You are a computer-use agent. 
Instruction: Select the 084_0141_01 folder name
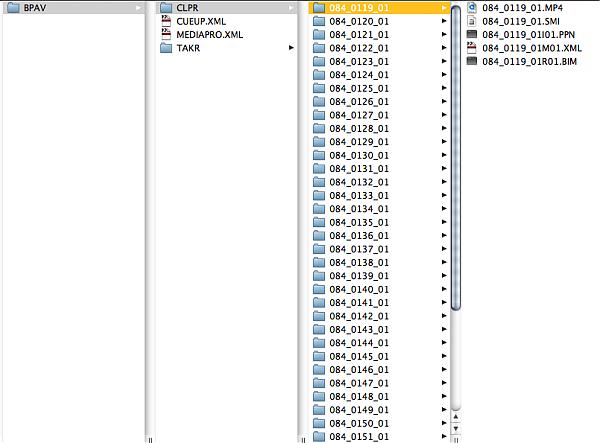point(359,302)
